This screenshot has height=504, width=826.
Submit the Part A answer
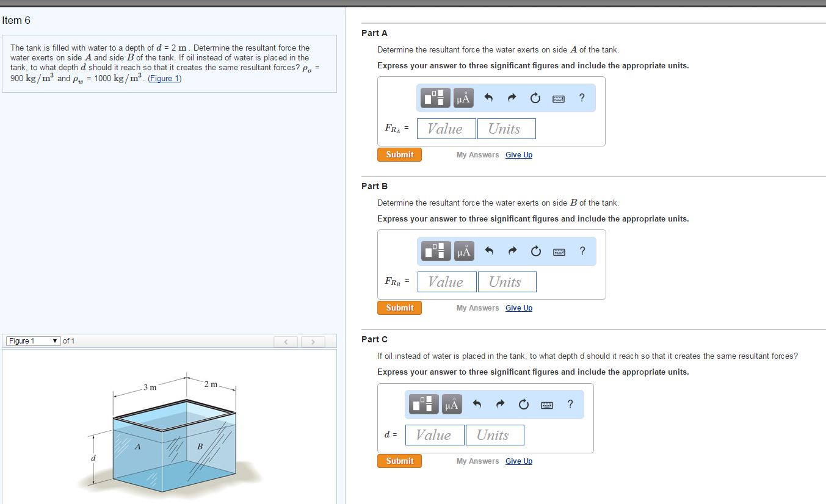(x=399, y=154)
